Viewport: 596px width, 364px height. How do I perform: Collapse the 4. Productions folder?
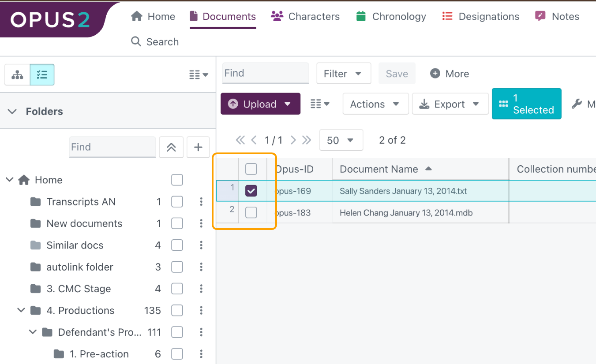click(21, 310)
